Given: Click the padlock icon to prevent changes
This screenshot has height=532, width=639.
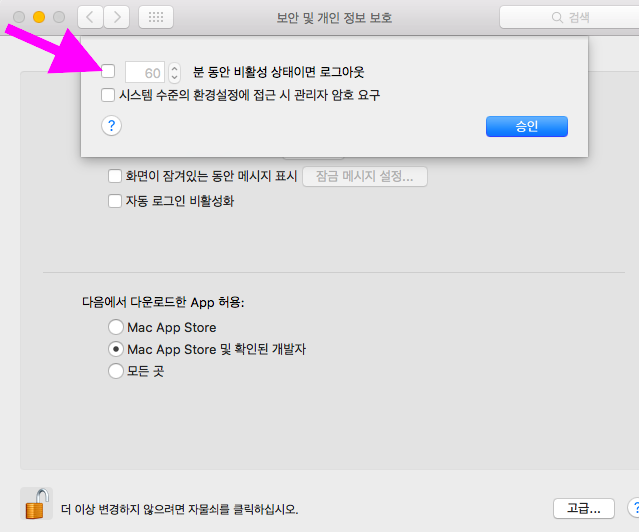Looking at the screenshot, I should [x=37, y=504].
